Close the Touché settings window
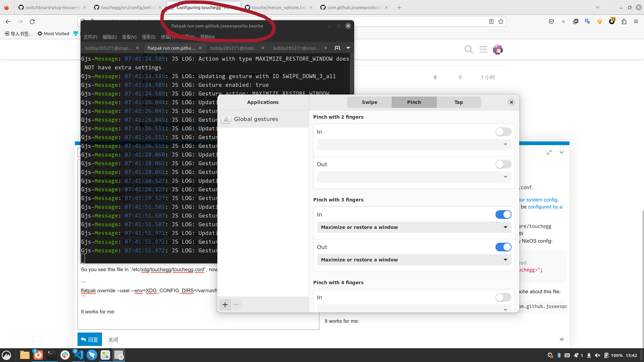Image resolution: width=644 pixels, height=362 pixels. pos(511,102)
